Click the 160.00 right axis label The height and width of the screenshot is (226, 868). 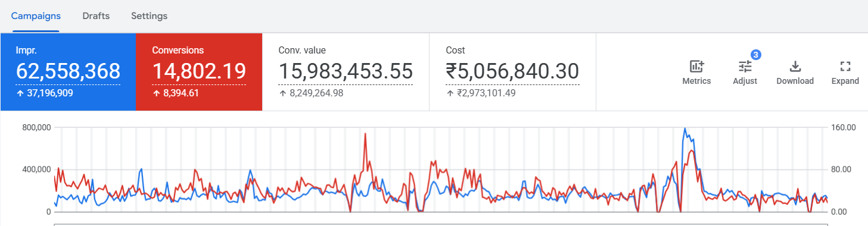coord(844,127)
